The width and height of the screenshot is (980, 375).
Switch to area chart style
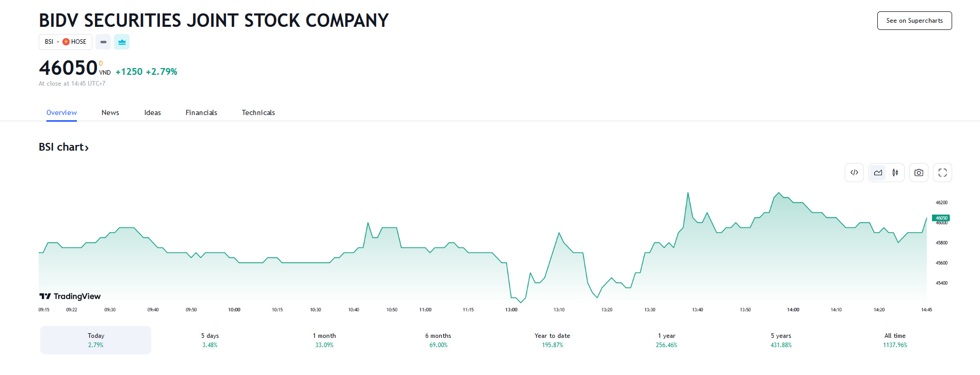click(878, 173)
